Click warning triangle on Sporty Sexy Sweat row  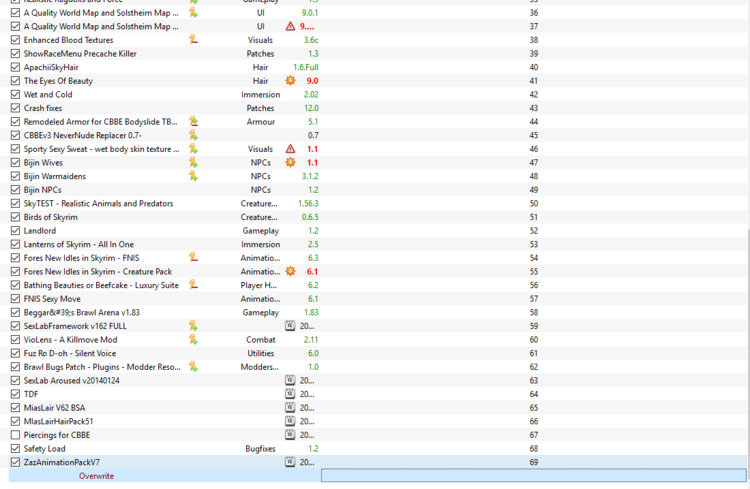(x=290, y=149)
